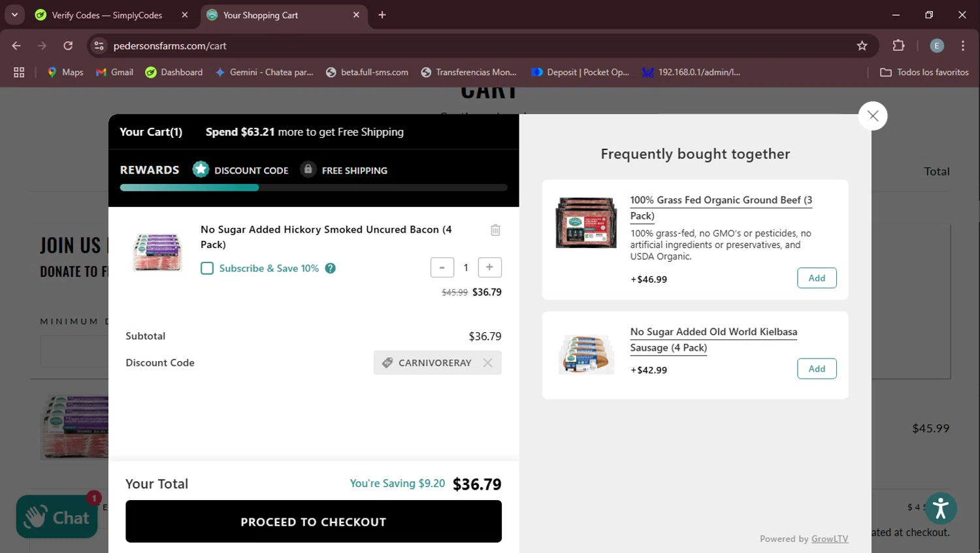The image size is (980, 553).
Task: Click the You're Saving $9.20 text
Action: [397, 483]
